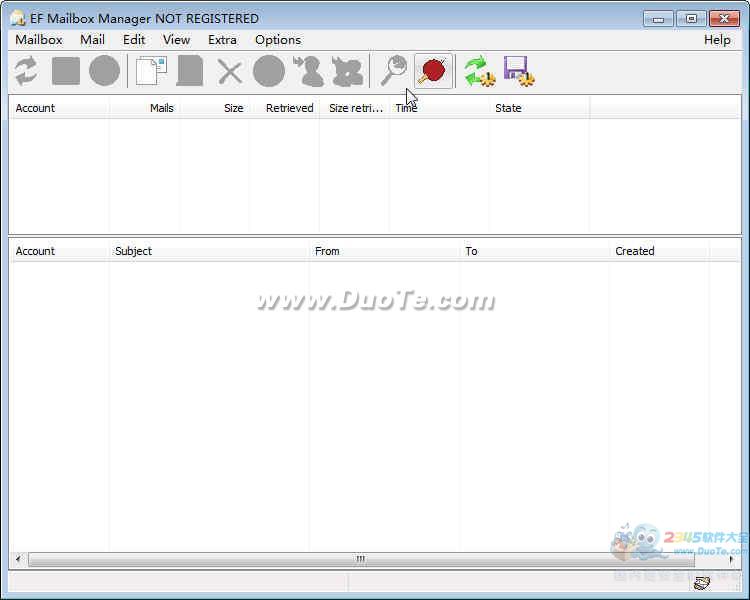
Task: Click the magnifying glass search icon
Action: 394,71
